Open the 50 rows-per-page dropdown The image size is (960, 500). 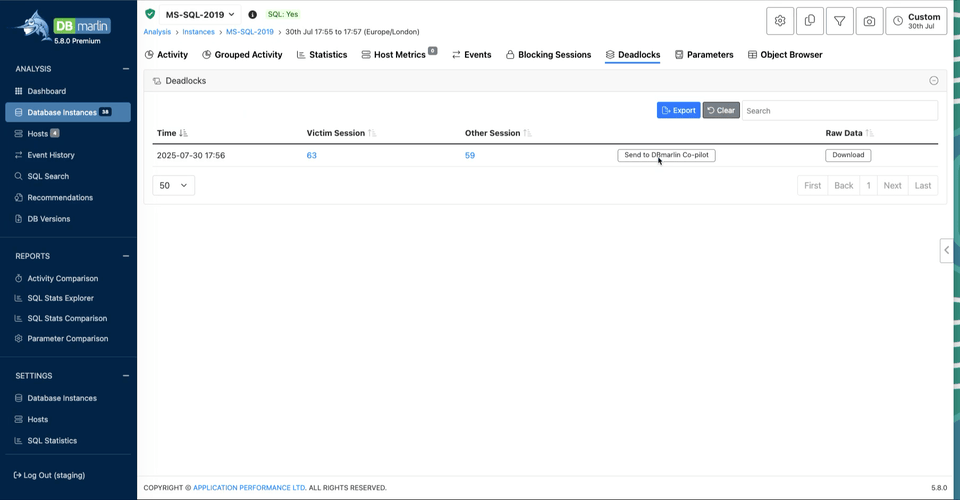[173, 185]
